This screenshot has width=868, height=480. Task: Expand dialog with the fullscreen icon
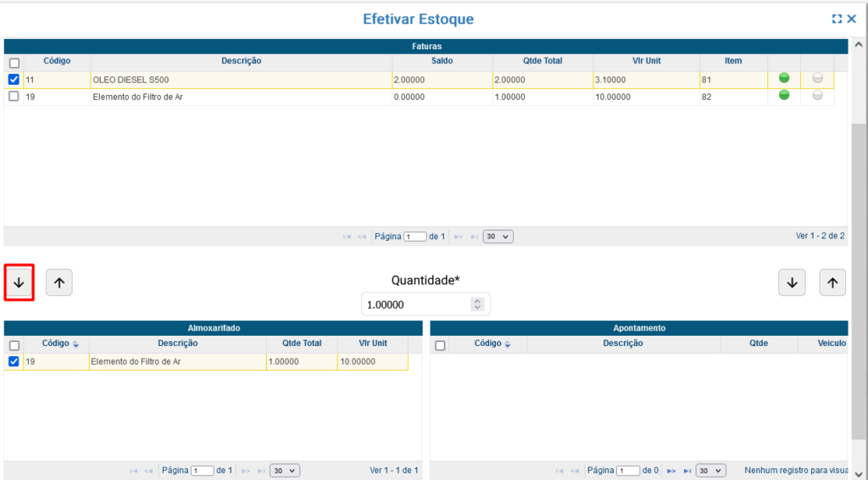[x=837, y=19]
